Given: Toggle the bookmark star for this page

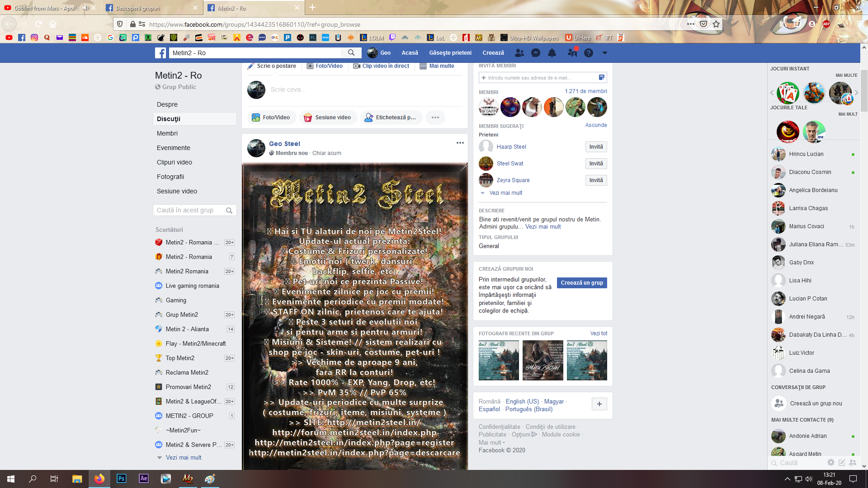Looking at the screenshot, I should coord(716,24).
